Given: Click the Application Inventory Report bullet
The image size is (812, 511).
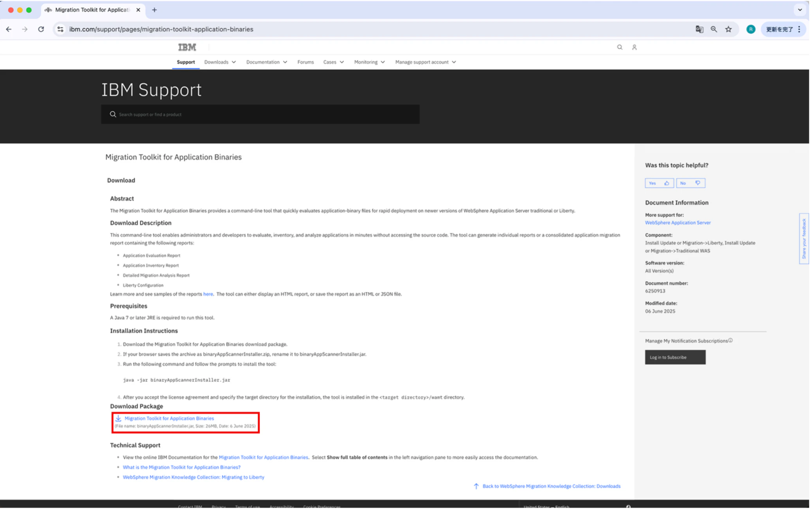Looking at the screenshot, I should click(x=151, y=265).
